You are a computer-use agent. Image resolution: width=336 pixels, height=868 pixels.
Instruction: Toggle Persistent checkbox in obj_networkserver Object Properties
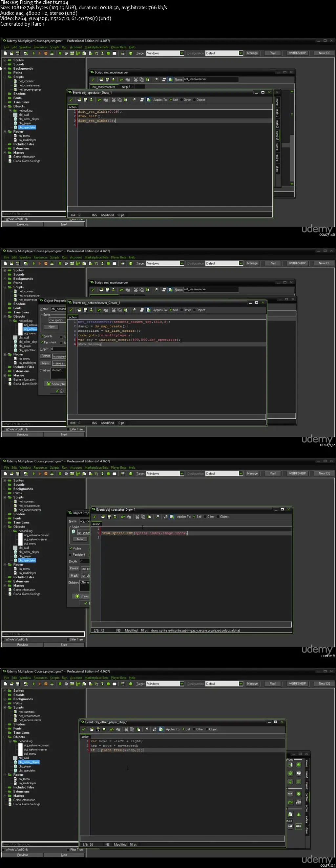42,342
